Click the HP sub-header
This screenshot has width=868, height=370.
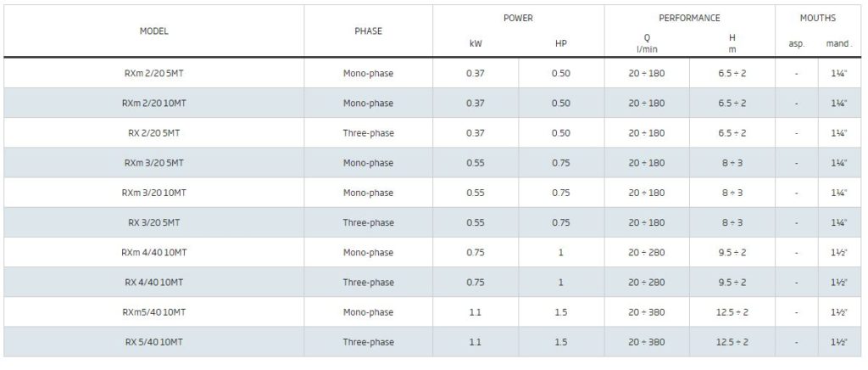[561, 43]
